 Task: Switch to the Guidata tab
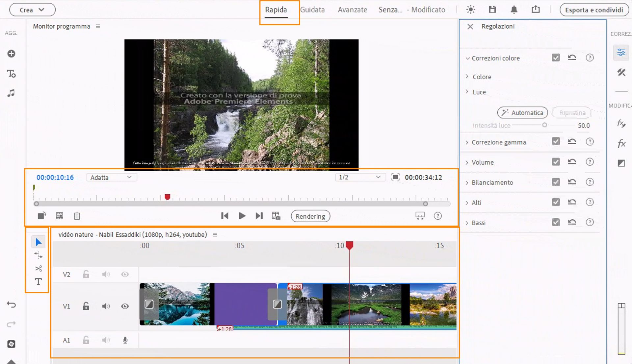point(312,10)
